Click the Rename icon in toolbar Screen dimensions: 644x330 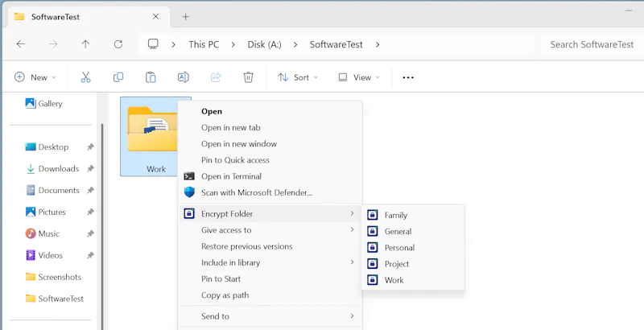tap(184, 77)
